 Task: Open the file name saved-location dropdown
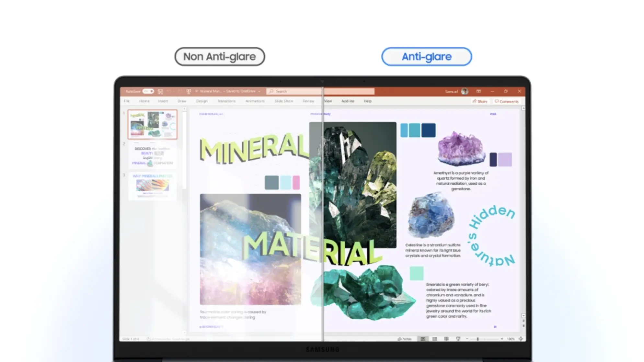coord(259,92)
